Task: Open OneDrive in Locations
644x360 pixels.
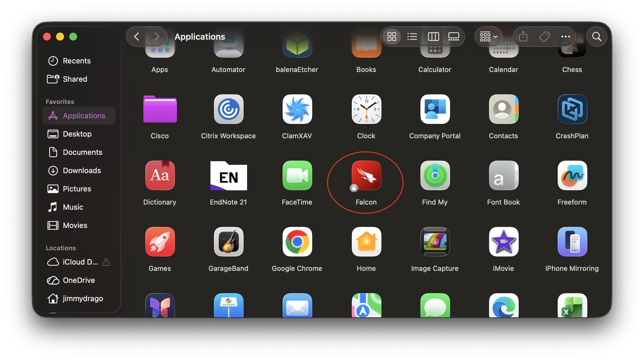Action: click(x=79, y=280)
